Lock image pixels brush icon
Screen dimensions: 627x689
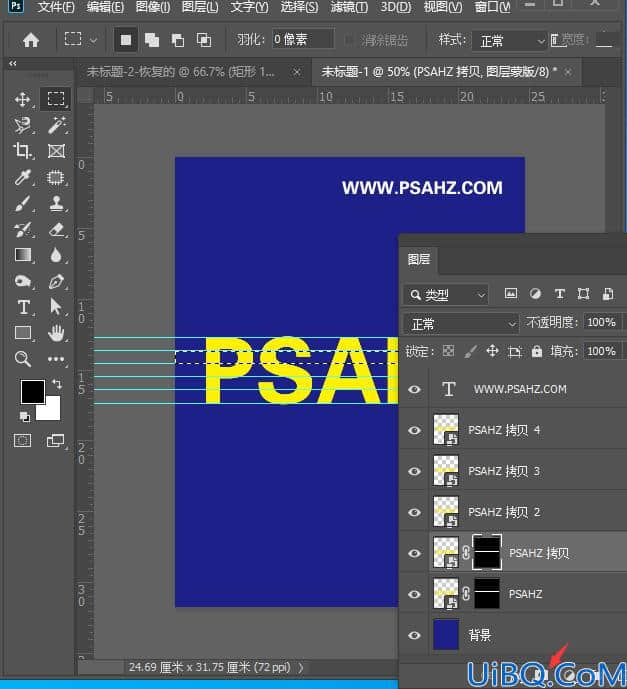click(471, 351)
